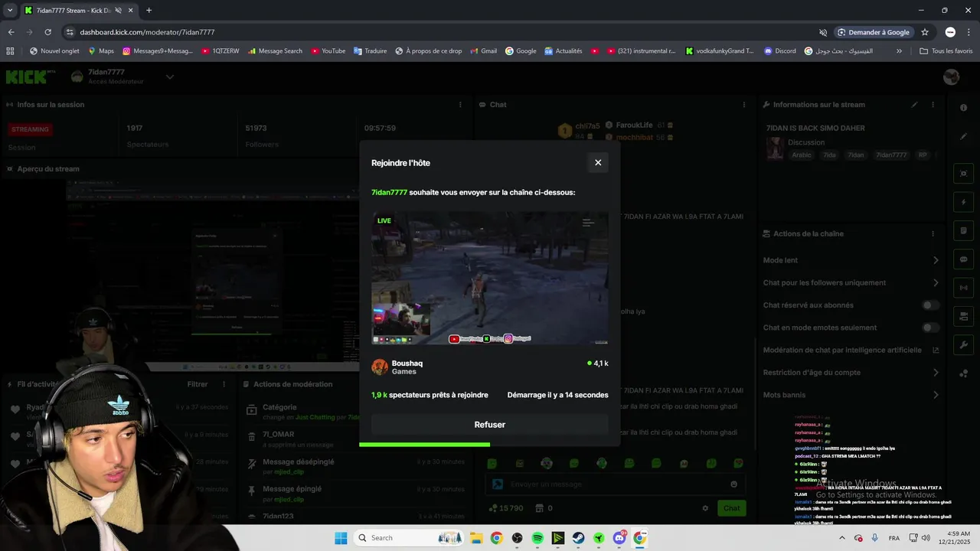
Task: Toggle the chat bubble sidebar icon
Action: [964, 259]
